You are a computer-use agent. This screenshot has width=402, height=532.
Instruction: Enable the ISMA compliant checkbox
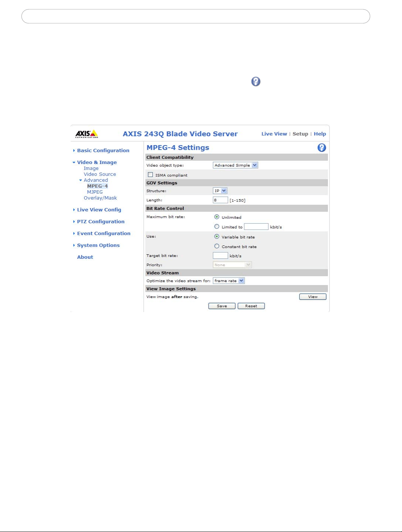[150, 175]
